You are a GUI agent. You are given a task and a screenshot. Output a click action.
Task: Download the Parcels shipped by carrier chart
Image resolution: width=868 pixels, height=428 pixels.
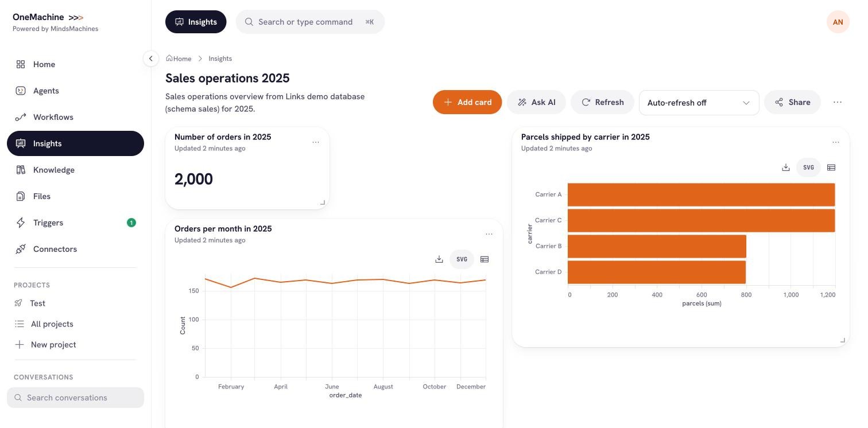point(786,168)
